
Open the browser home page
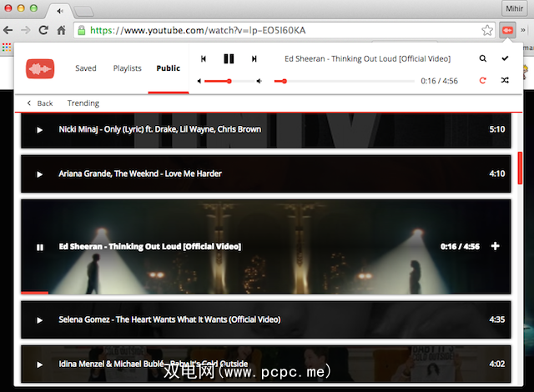(61, 30)
